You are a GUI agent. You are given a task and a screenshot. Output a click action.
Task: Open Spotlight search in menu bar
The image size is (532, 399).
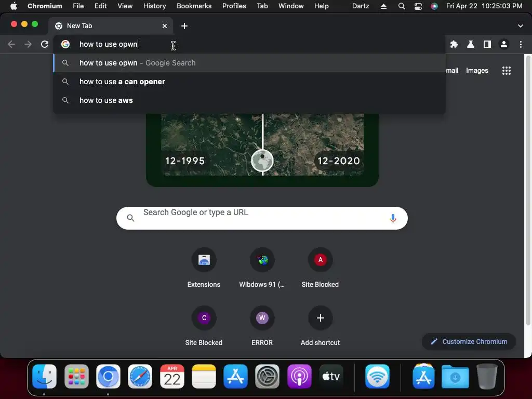point(402,6)
